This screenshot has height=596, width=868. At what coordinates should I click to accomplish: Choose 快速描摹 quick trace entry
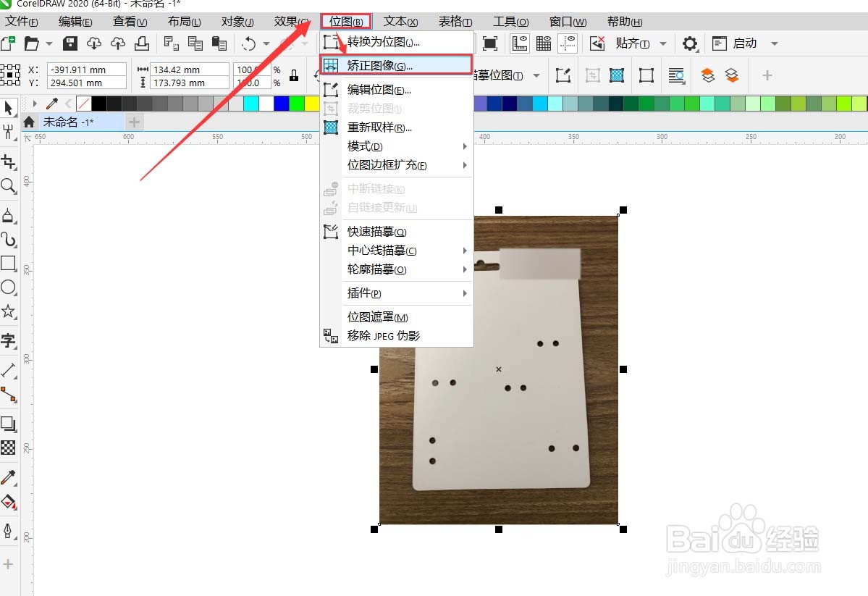[x=397, y=232]
